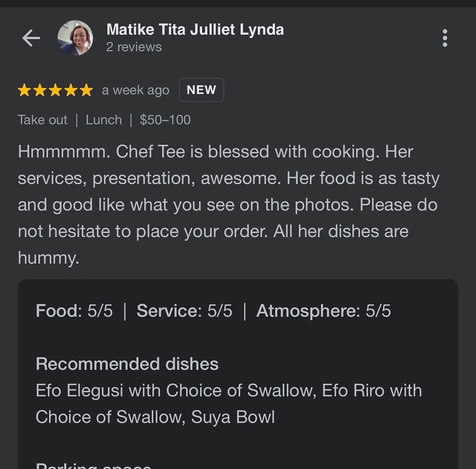Click the first gold star in rating

(24, 90)
